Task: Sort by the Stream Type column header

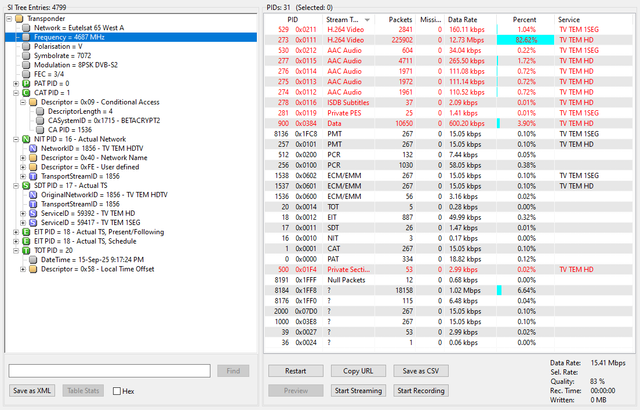Action: pos(348,20)
